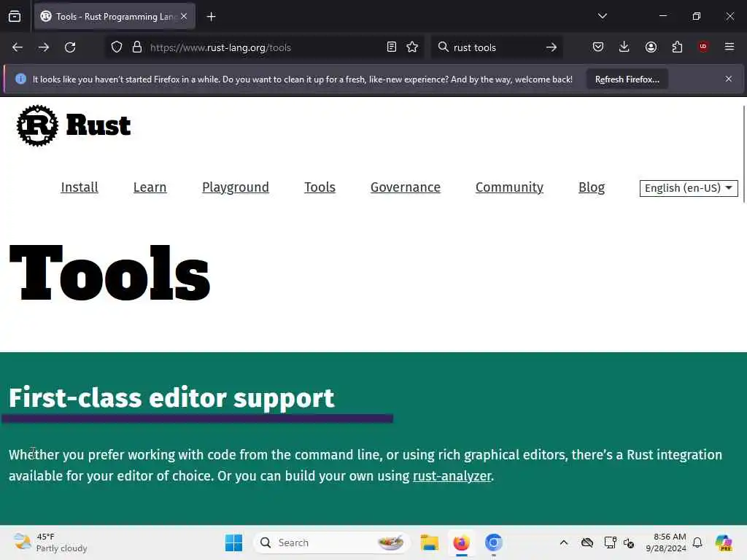
Task: Open File Explorer from taskbar
Action: pyautogui.click(x=429, y=542)
